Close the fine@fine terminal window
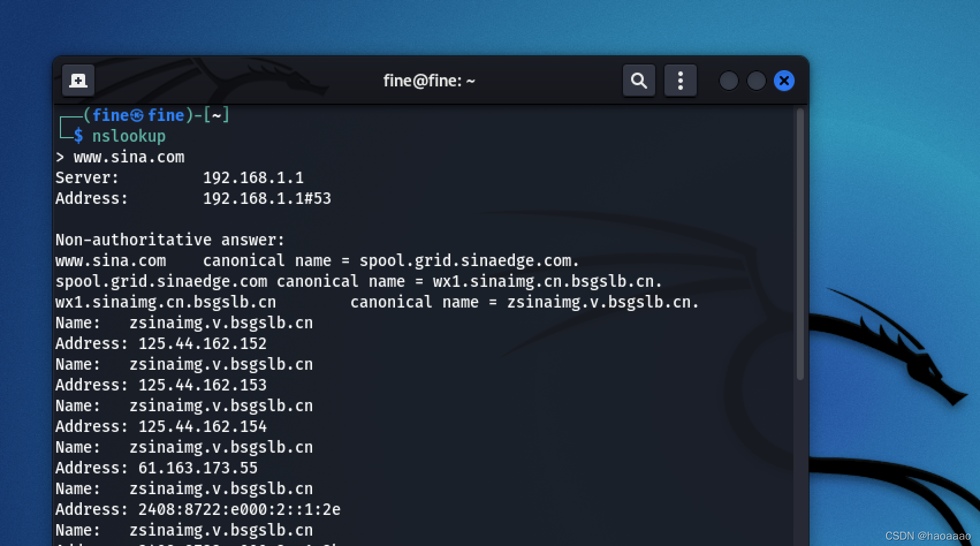Image resolution: width=980 pixels, height=546 pixels. pyautogui.click(x=784, y=81)
